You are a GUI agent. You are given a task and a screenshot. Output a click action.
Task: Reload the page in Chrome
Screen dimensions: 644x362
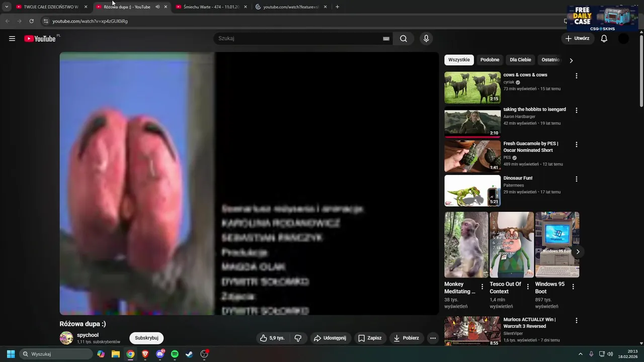click(31, 21)
